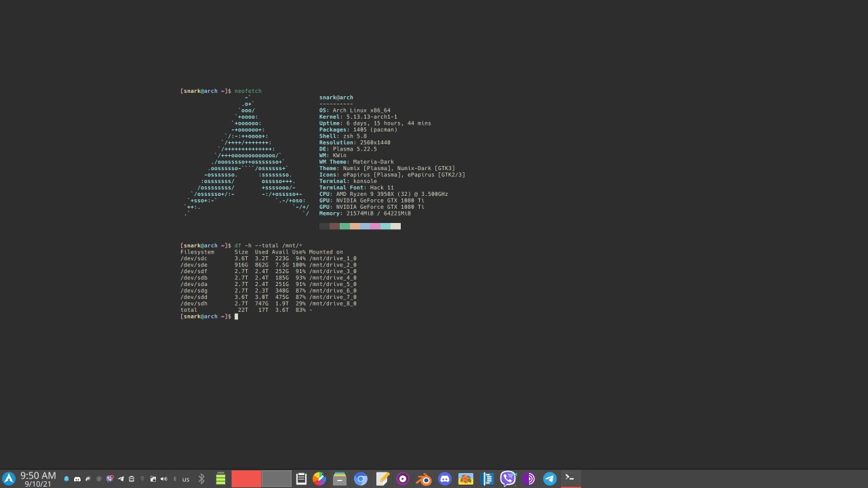
Task: Click the cyan neofetch color block
Action: pyautogui.click(x=385, y=226)
